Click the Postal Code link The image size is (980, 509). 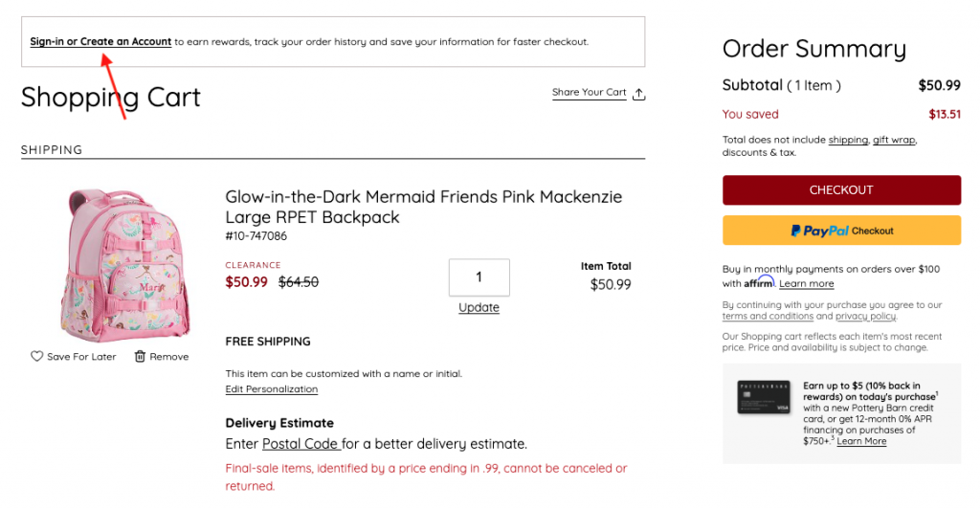pyautogui.click(x=301, y=444)
